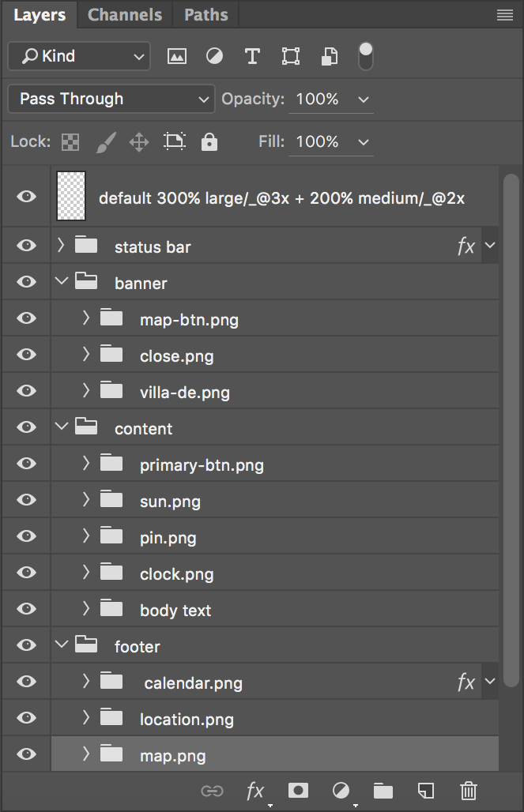
Task: Filter layers by pixel layers icon
Action: pyautogui.click(x=177, y=56)
